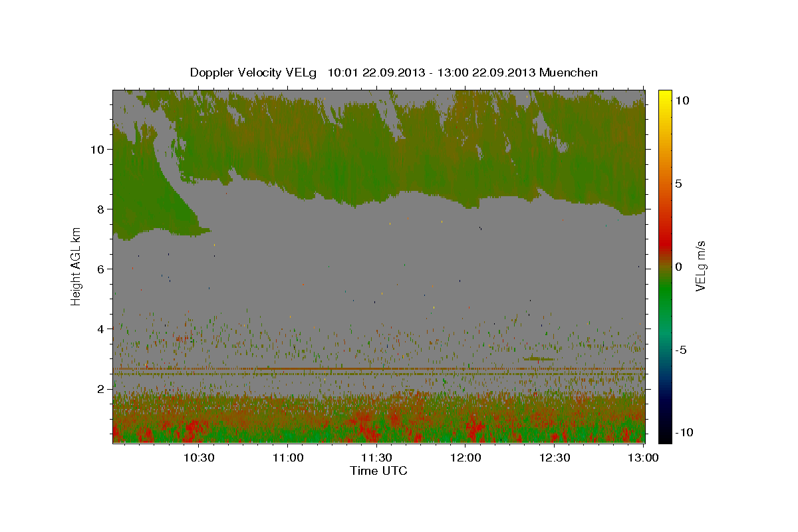Click the height tick label 2

coord(102,389)
